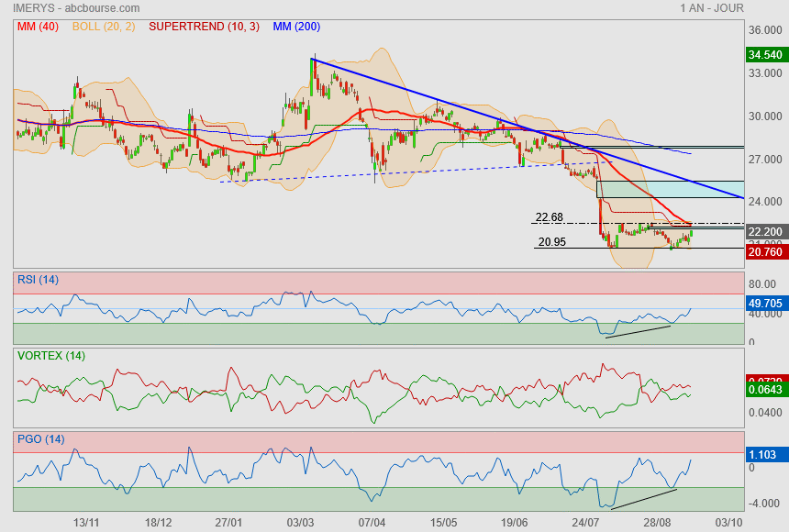
Task: Select the blue 1.103 PGO value tag
Action: tap(764, 453)
